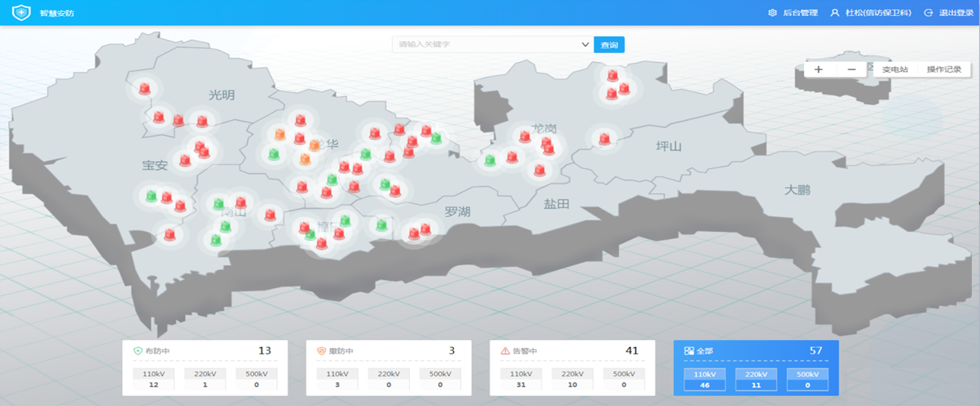Click the 盐田 district label
980x406 pixels.
(556, 204)
